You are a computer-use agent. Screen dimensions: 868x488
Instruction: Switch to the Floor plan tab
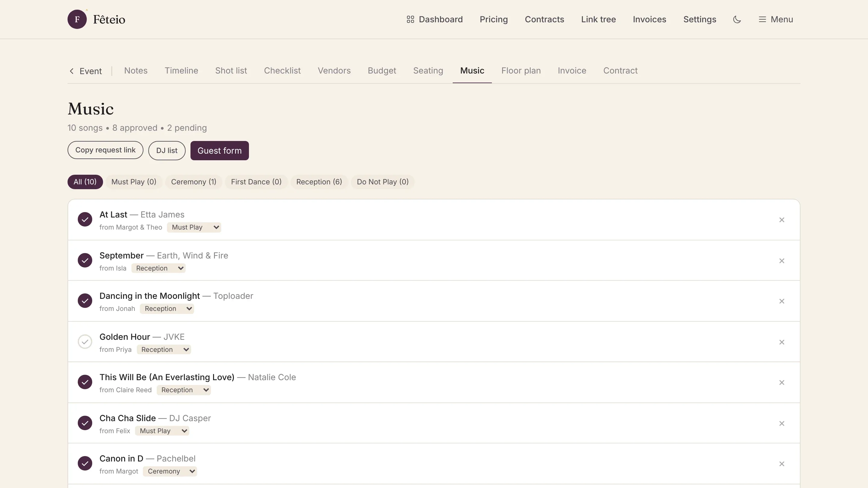pos(521,71)
